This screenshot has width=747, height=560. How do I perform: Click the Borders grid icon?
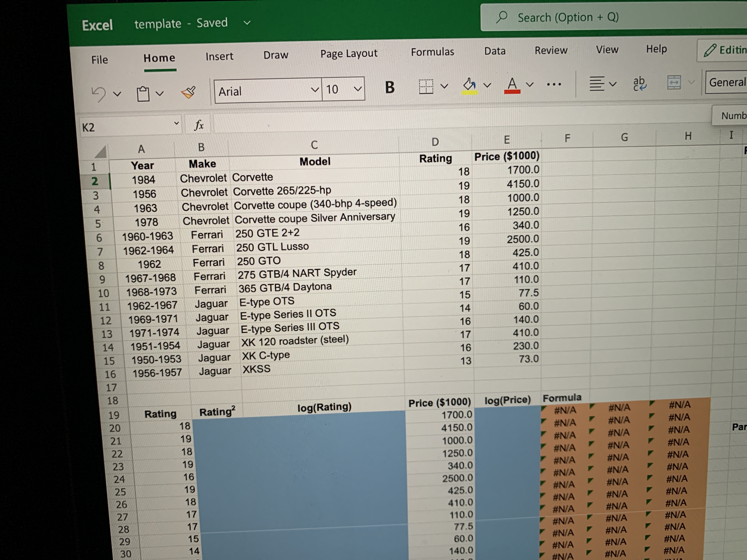click(426, 86)
